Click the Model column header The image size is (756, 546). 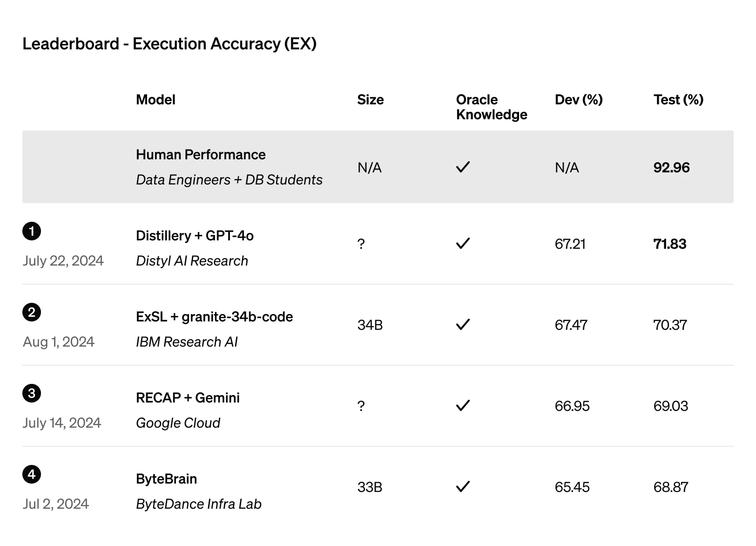point(155,100)
